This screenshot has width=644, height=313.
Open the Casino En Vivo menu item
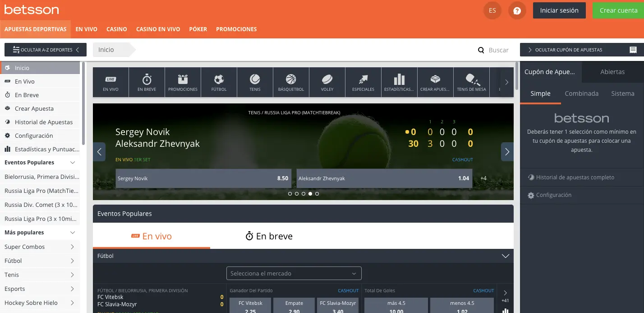tap(158, 29)
